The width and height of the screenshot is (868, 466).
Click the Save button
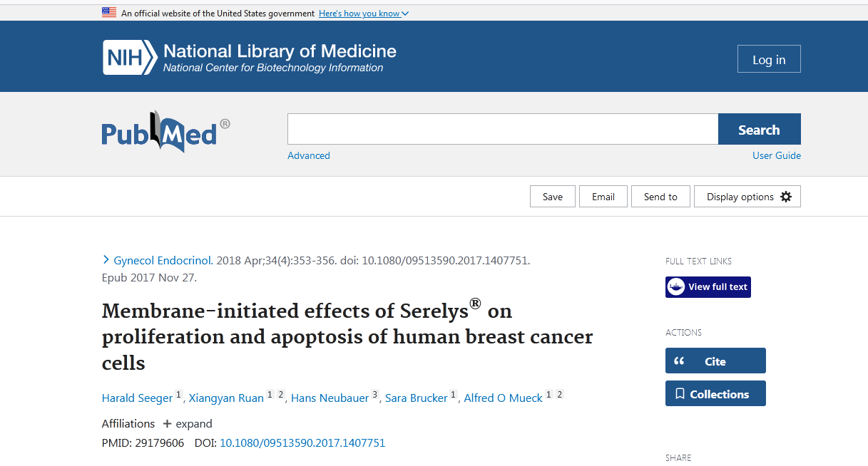point(553,197)
